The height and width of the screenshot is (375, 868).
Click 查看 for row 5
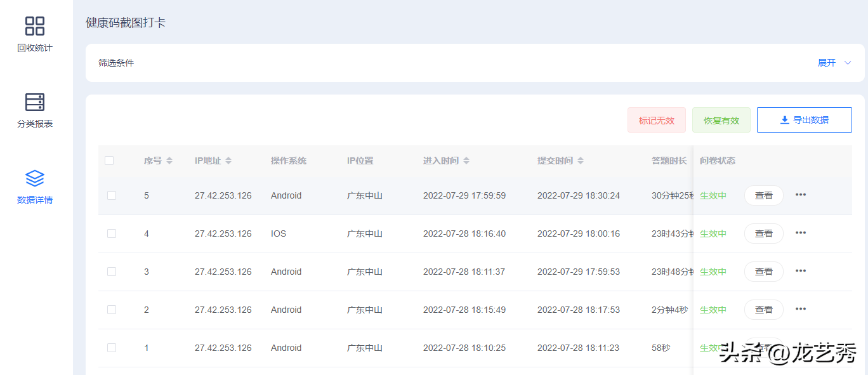click(764, 195)
